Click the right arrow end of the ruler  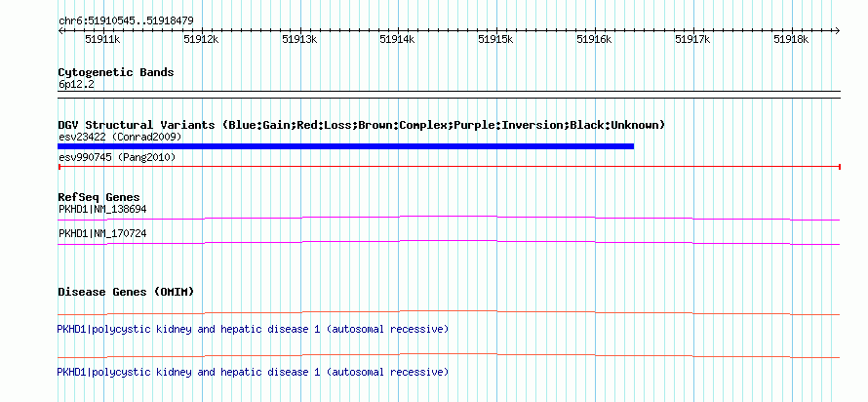coord(838,30)
